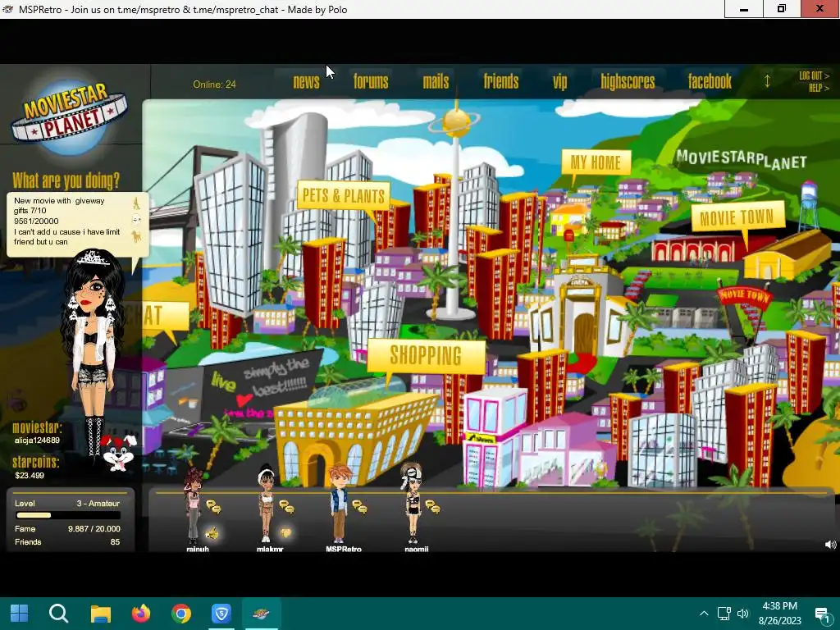Viewport: 840px width, 630px height.
Task: Click the MSPRetro friend avatar
Action: tap(339, 504)
